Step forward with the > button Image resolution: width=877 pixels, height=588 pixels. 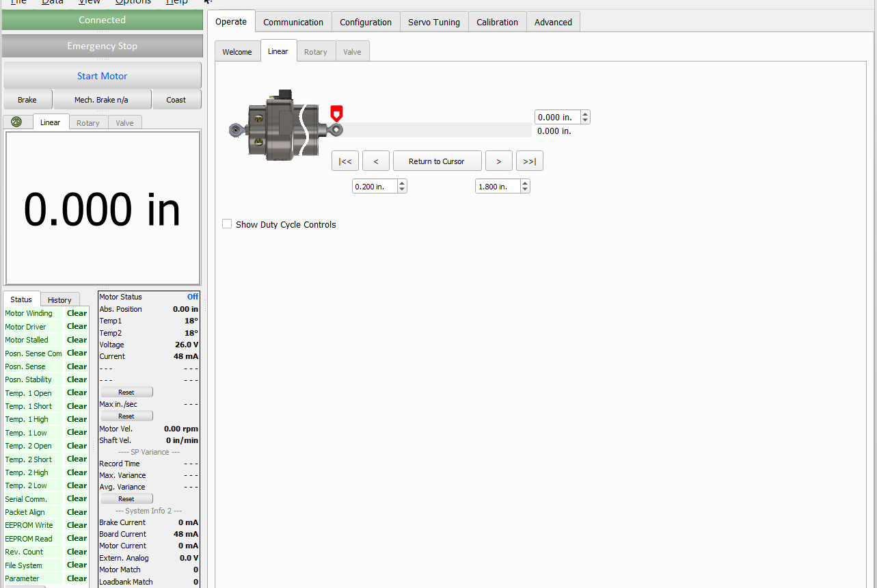(x=499, y=161)
